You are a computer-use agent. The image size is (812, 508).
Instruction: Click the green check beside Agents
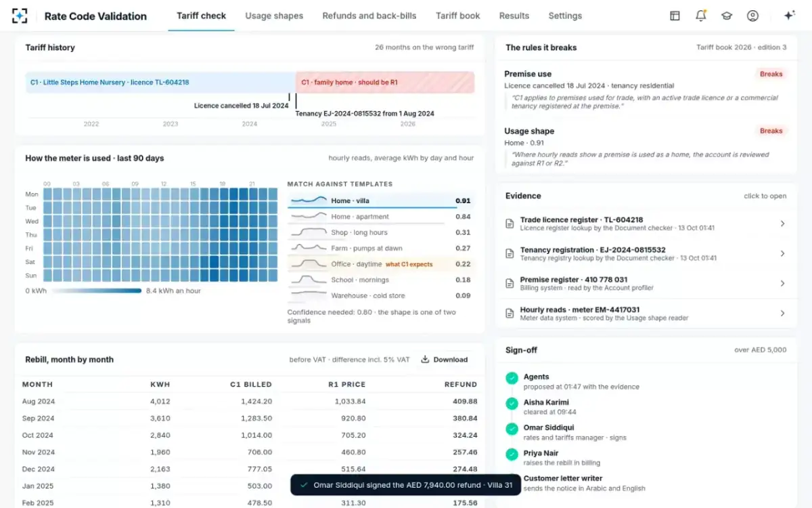click(512, 378)
